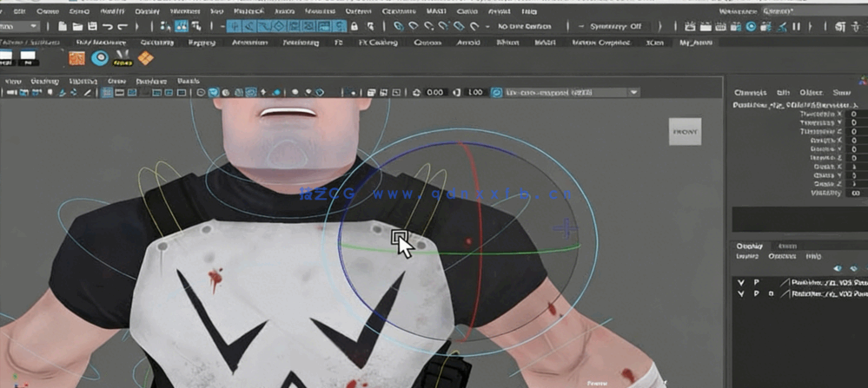Image resolution: width=868 pixels, height=388 pixels.
Task: Open the Options menu in Layer Editor
Action: [782, 257]
